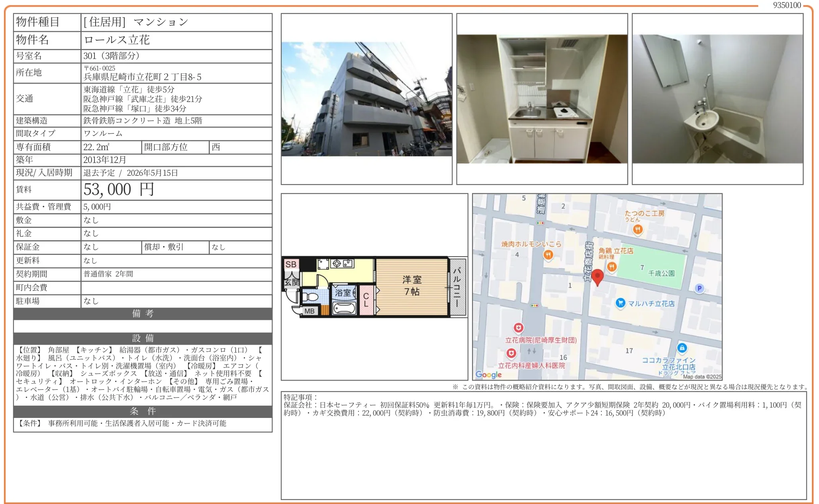The image size is (819, 504).
Task: Open the bathroom photo thumbnail
Action: [717, 99]
